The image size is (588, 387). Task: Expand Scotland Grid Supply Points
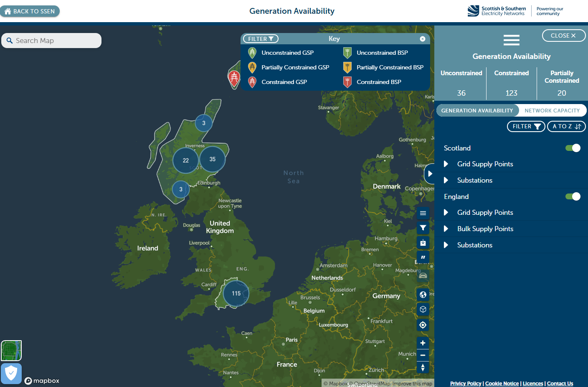tap(485, 164)
